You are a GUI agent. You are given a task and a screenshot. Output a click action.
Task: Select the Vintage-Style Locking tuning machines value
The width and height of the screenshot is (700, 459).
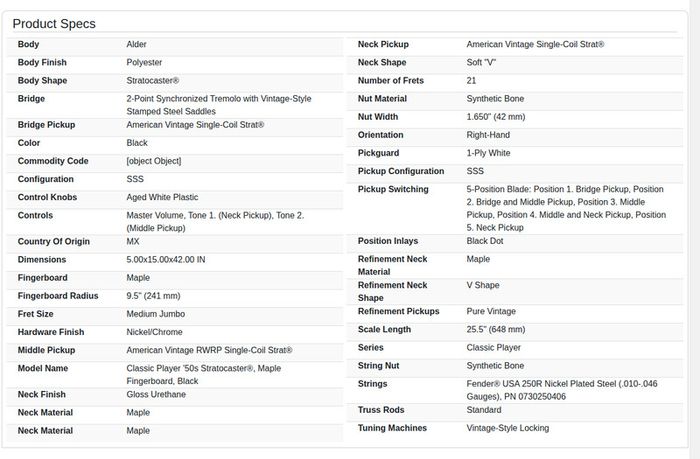pos(508,428)
